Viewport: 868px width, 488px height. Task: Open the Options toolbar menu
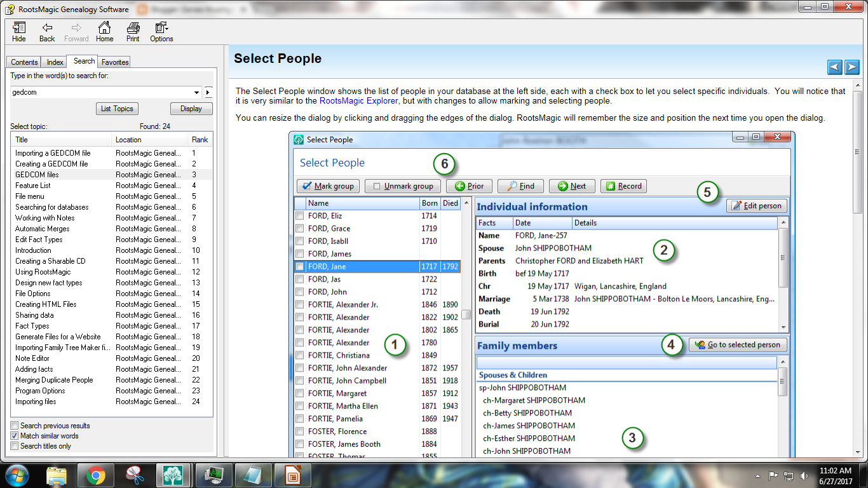click(161, 32)
